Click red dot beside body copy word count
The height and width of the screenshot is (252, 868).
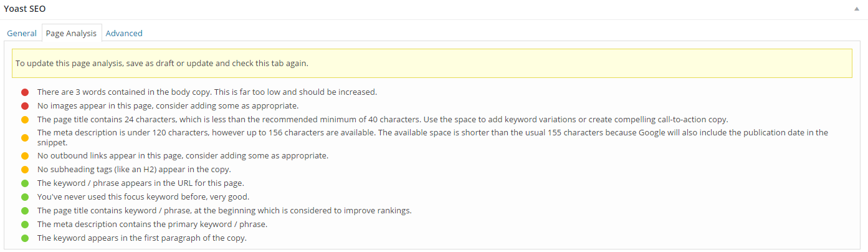[25, 92]
